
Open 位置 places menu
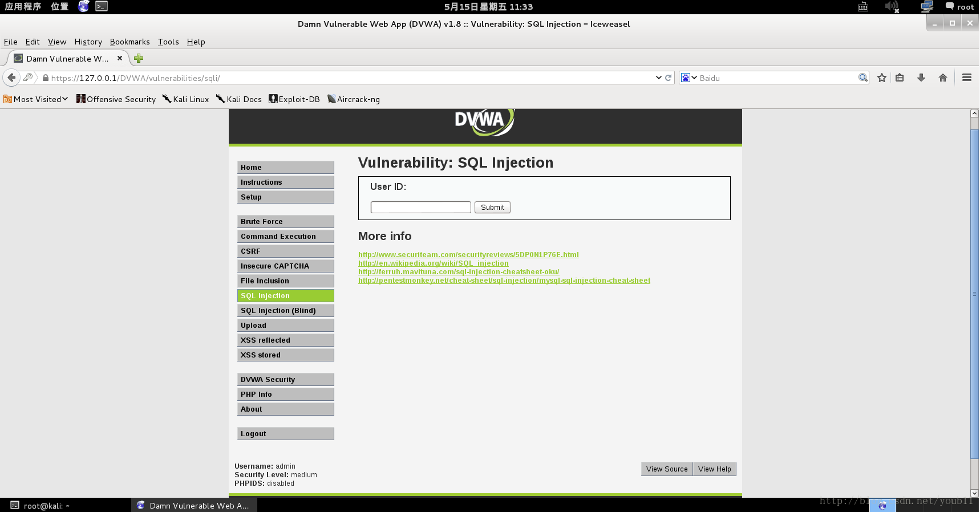[59, 7]
